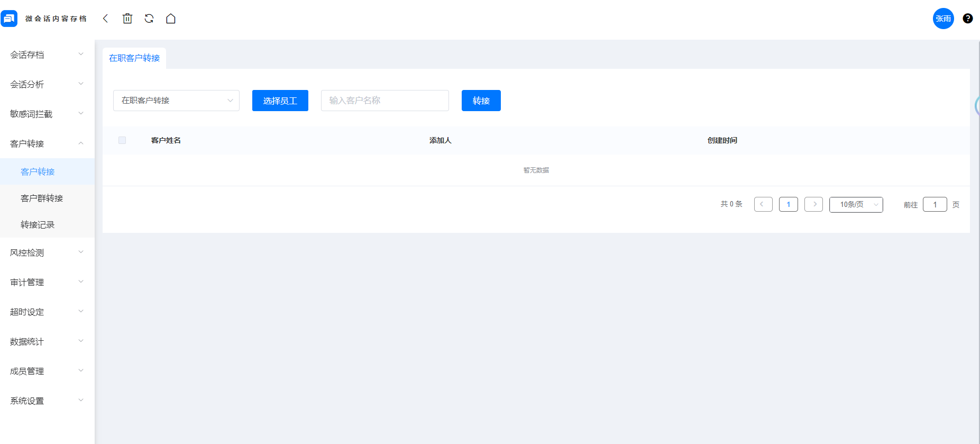Select the 在职客户转接 tab
This screenshot has width=980, height=444.
(x=134, y=58)
